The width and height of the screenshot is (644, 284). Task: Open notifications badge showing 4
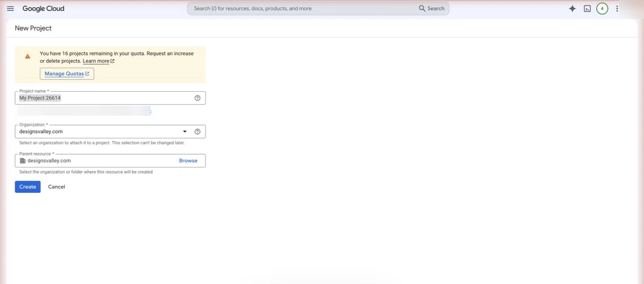tap(602, 8)
